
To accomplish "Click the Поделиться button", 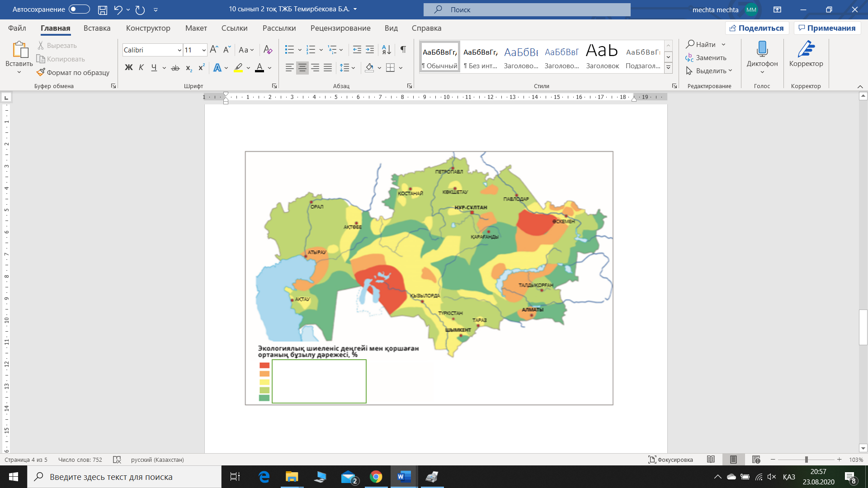I will tap(757, 28).
